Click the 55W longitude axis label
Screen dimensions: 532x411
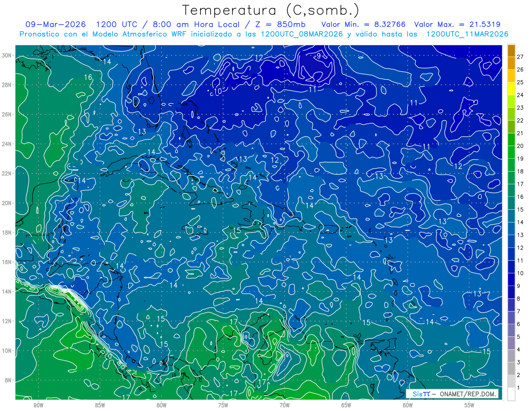(x=469, y=405)
